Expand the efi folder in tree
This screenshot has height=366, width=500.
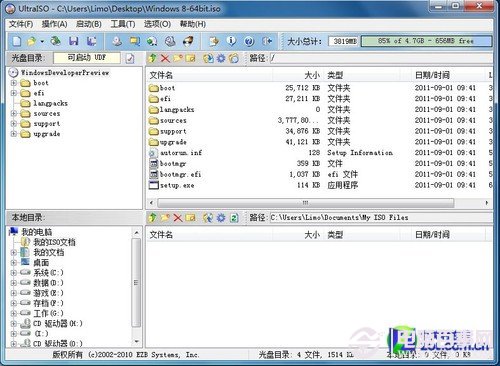point(14,93)
